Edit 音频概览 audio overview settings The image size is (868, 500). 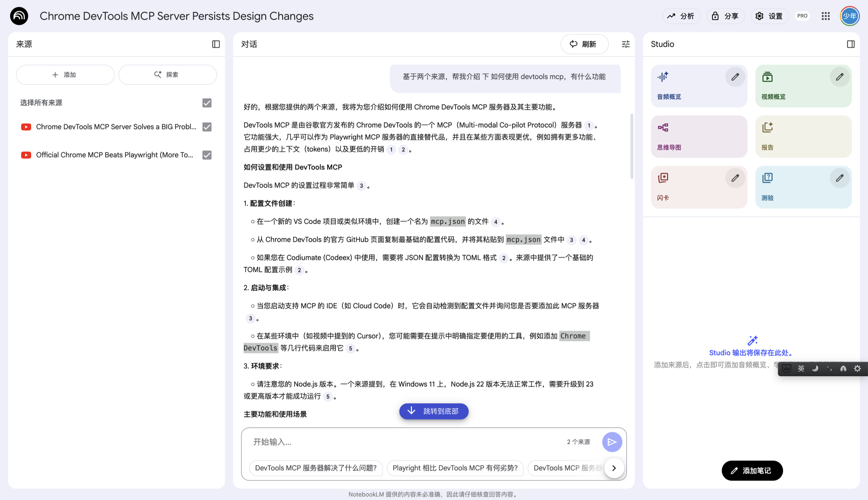735,77
